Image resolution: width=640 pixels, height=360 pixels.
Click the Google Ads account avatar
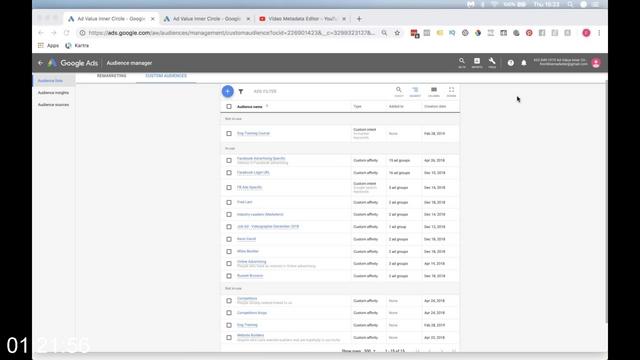(596, 63)
